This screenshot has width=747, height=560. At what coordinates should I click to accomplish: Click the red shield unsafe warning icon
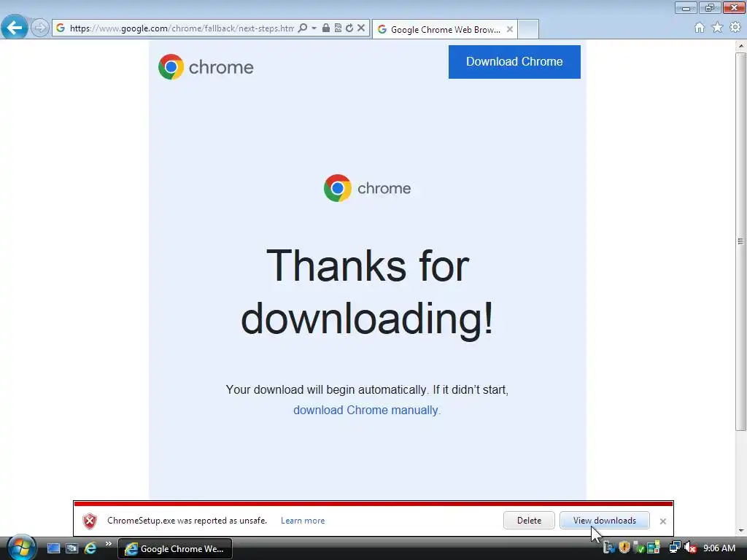coord(90,521)
